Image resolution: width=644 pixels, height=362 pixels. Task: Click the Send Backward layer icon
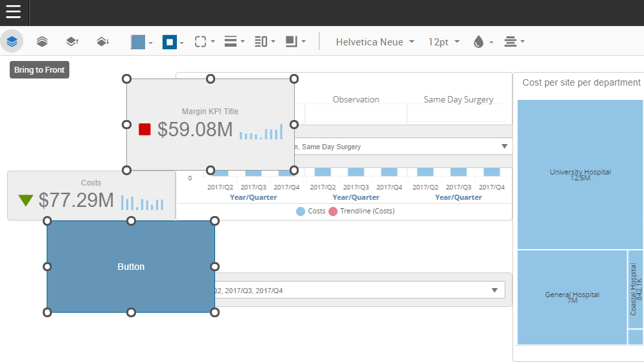102,42
